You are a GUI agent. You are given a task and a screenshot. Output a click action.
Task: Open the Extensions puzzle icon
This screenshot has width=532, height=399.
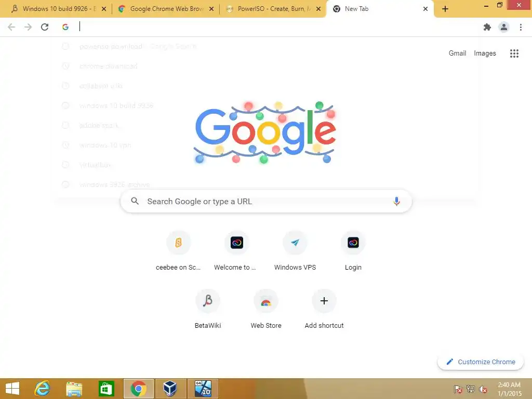click(x=487, y=27)
